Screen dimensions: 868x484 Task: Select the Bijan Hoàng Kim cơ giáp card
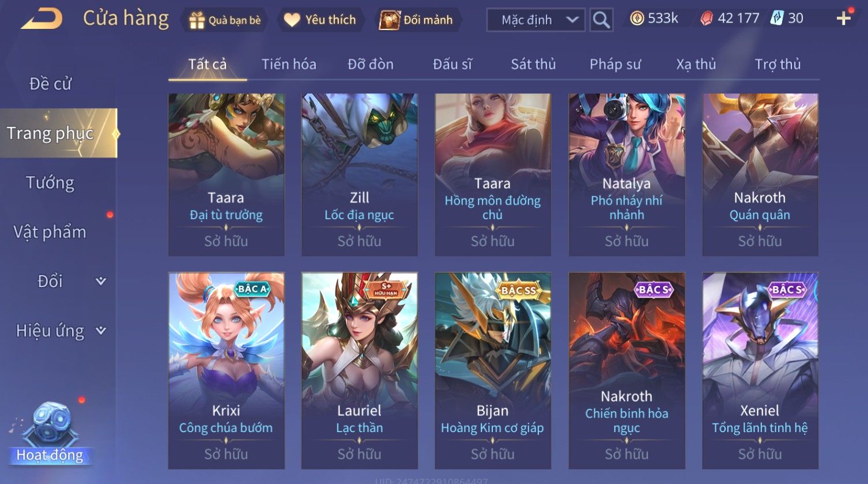tap(493, 370)
